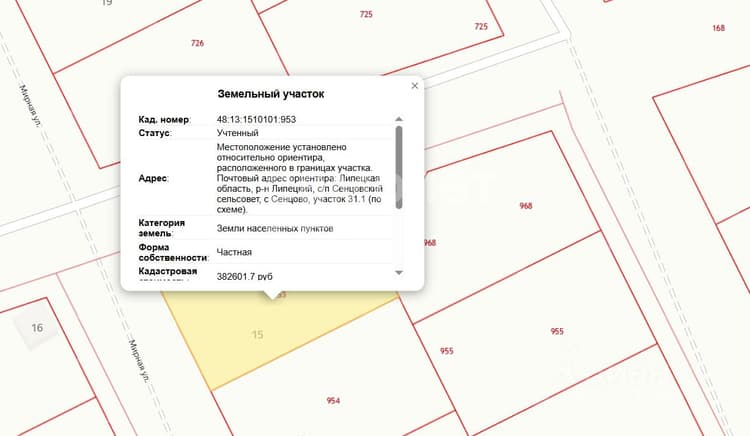750x436 pixels.
Task: Select map parcel labeled 954
Action: tap(333, 401)
